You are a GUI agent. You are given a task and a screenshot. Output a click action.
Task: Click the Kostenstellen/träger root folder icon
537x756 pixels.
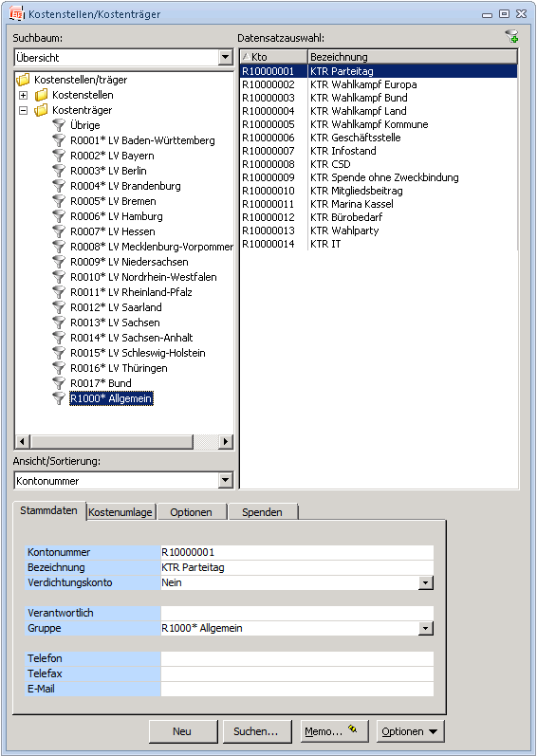point(23,80)
